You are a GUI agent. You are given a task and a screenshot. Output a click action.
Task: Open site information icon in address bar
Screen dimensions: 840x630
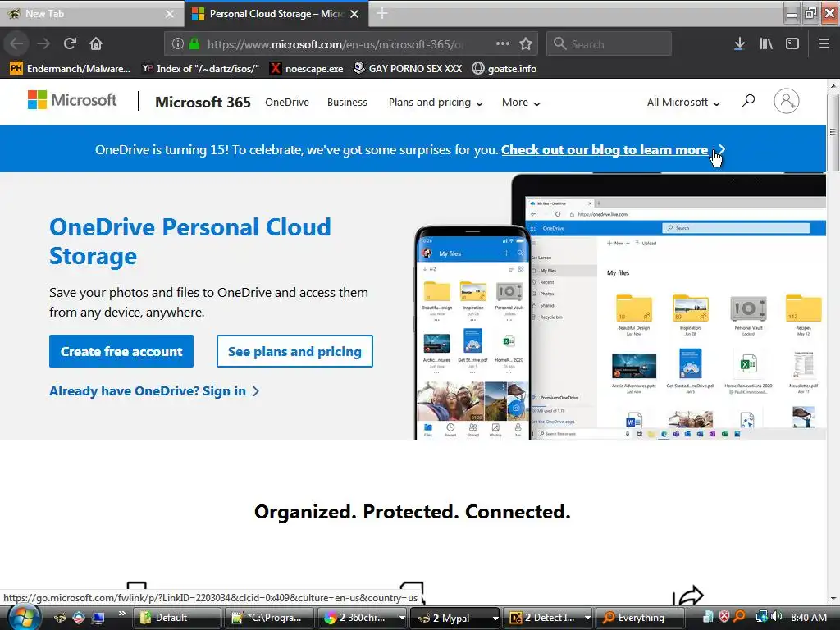(178, 44)
